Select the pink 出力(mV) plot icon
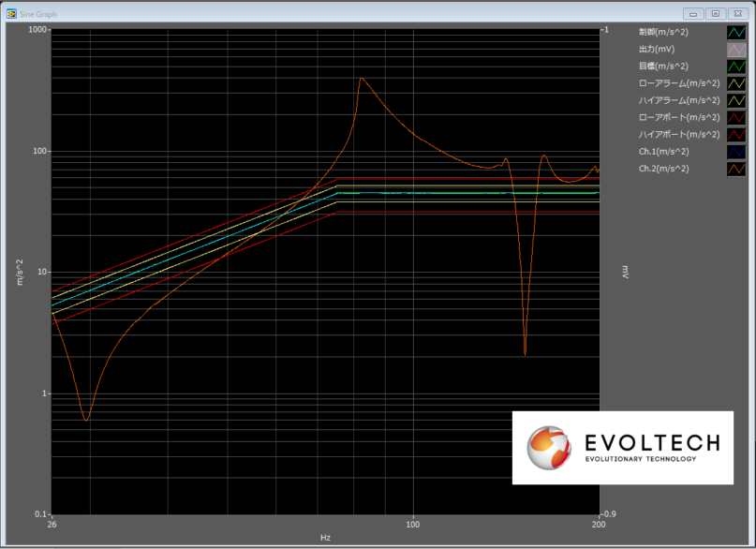Image resolution: width=756 pixels, height=549 pixels. point(736,49)
